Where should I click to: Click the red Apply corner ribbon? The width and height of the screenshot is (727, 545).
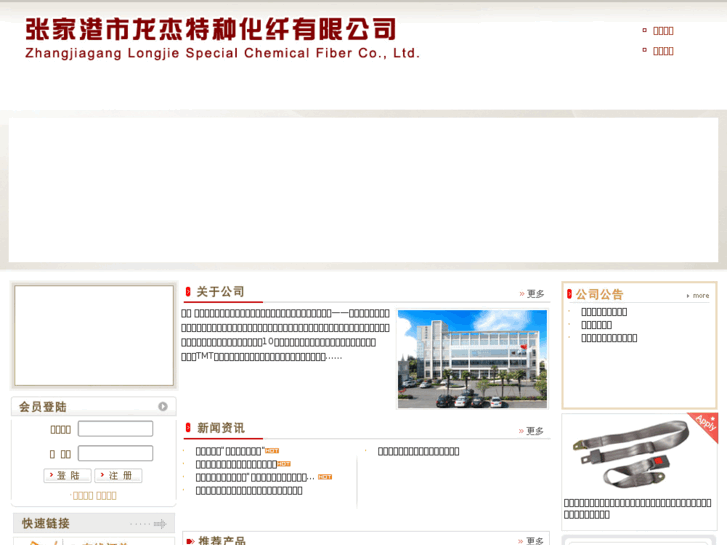click(x=706, y=424)
